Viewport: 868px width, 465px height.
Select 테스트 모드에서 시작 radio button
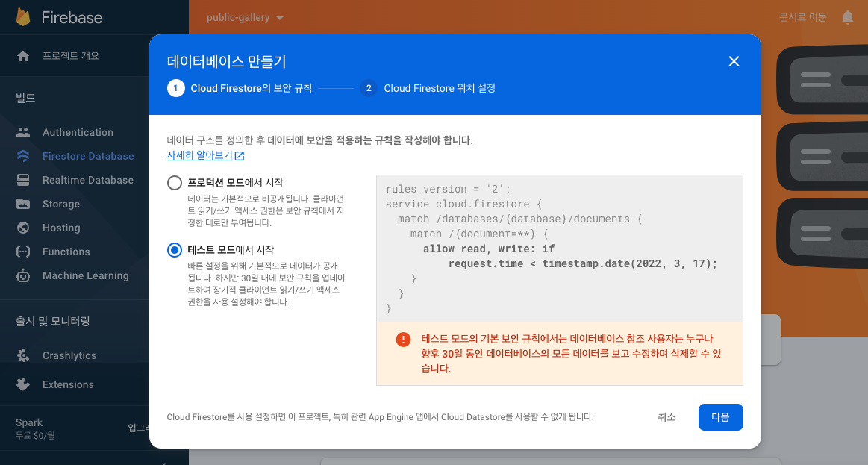[175, 250]
